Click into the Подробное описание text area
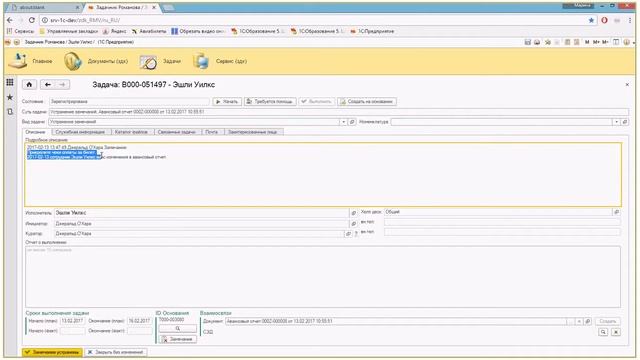 point(323,174)
